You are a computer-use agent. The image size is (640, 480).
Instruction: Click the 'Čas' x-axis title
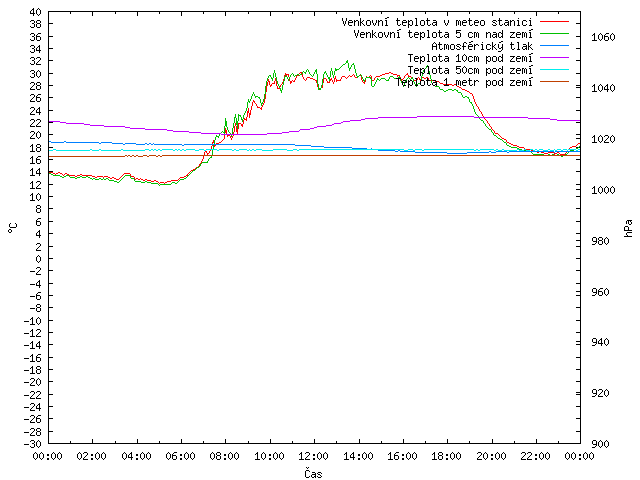(x=313, y=473)
